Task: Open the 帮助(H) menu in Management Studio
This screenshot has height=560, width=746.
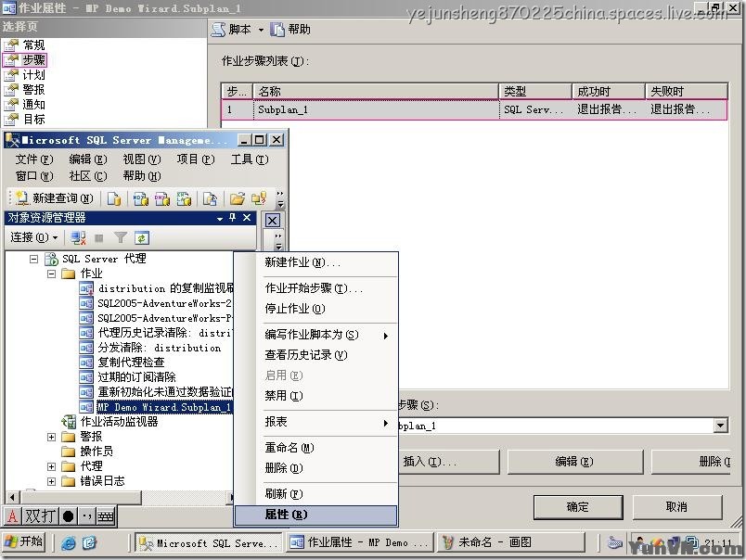Action: (x=142, y=176)
